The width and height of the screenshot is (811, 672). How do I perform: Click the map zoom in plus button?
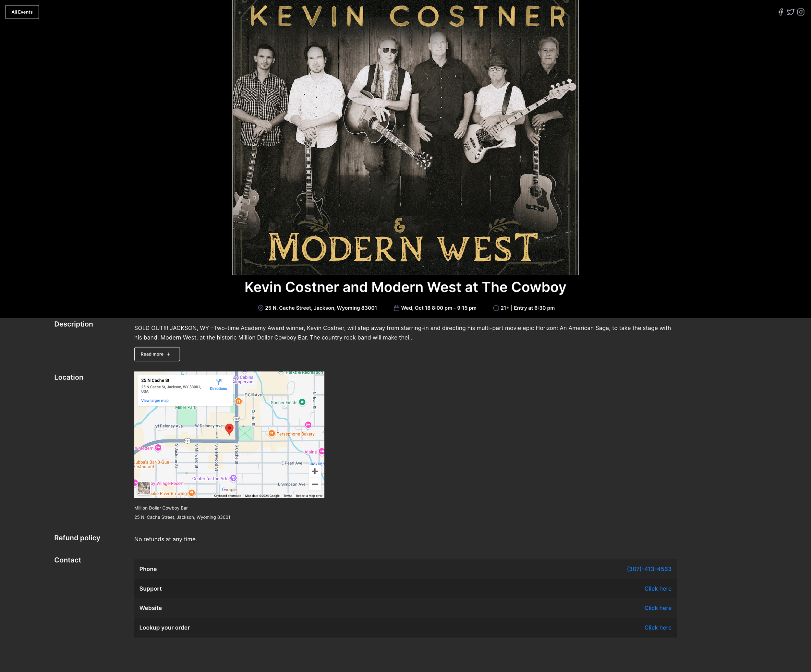tap(315, 471)
